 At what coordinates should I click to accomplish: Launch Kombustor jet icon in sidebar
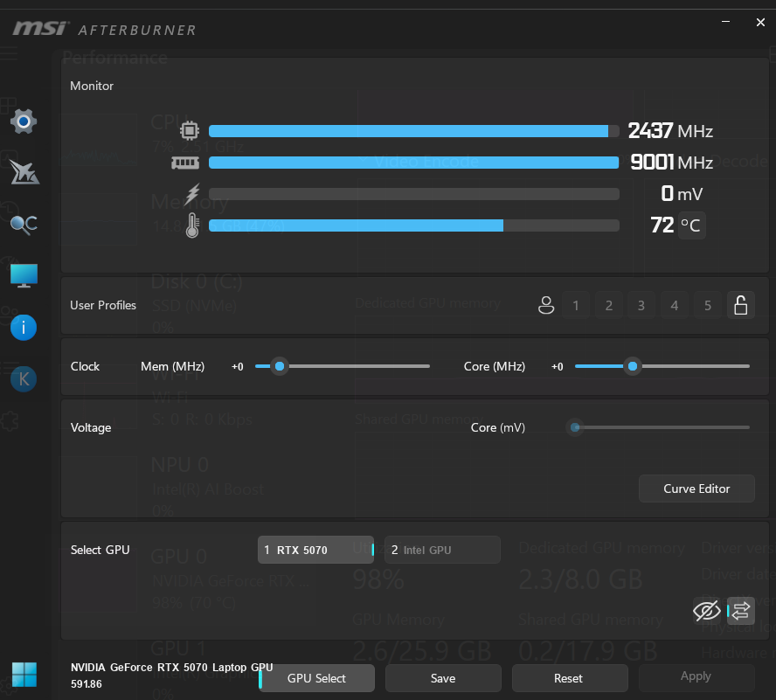(x=24, y=172)
